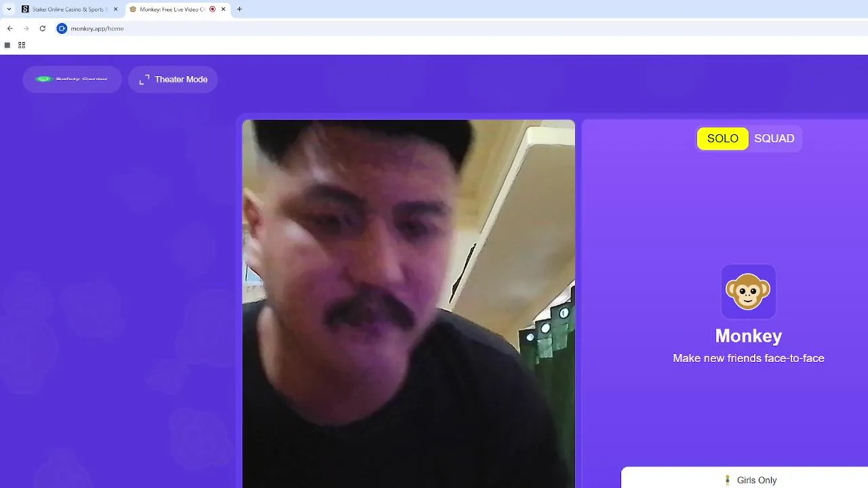Go forward to the next page
Screen dimensions: 868x488
[x=26, y=28]
